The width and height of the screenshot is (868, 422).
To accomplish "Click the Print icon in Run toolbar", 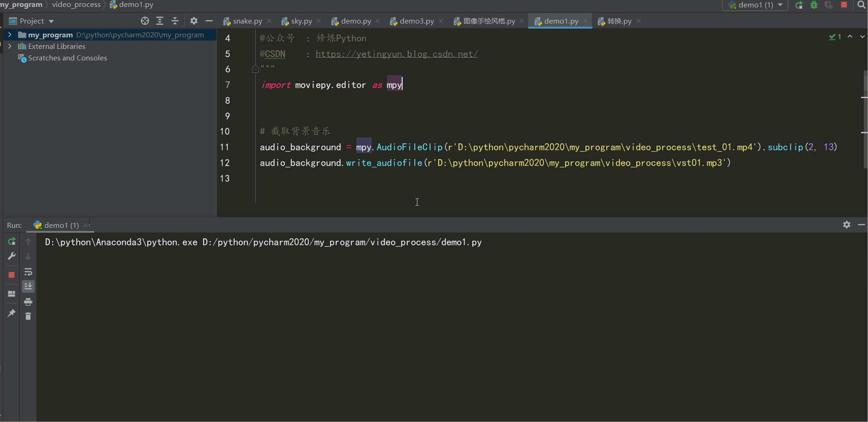I will [x=28, y=302].
